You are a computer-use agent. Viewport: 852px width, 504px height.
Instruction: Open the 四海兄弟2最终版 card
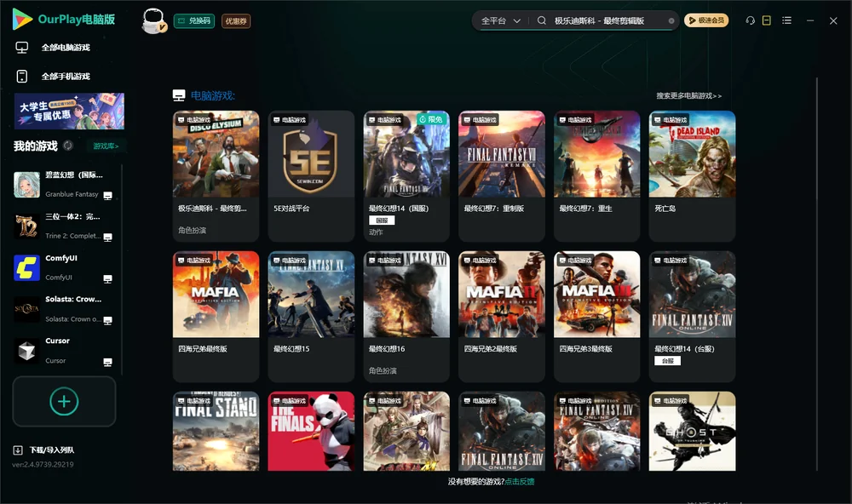coord(502,317)
